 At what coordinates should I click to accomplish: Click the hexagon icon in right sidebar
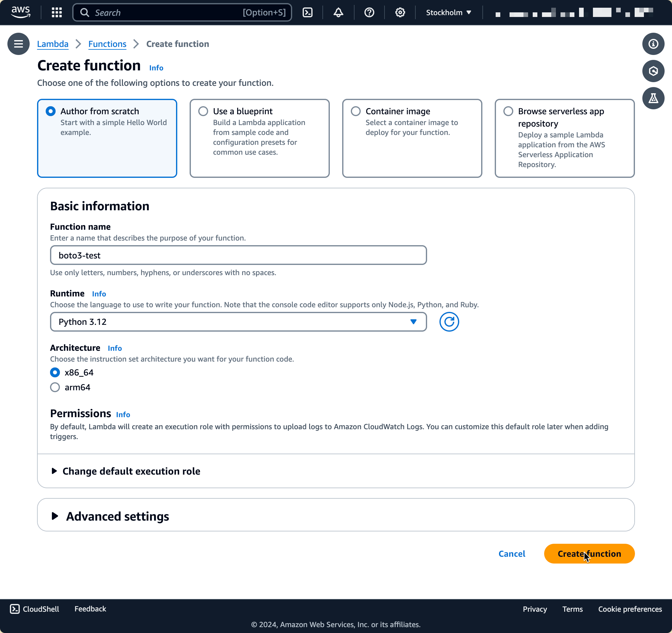(653, 71)
